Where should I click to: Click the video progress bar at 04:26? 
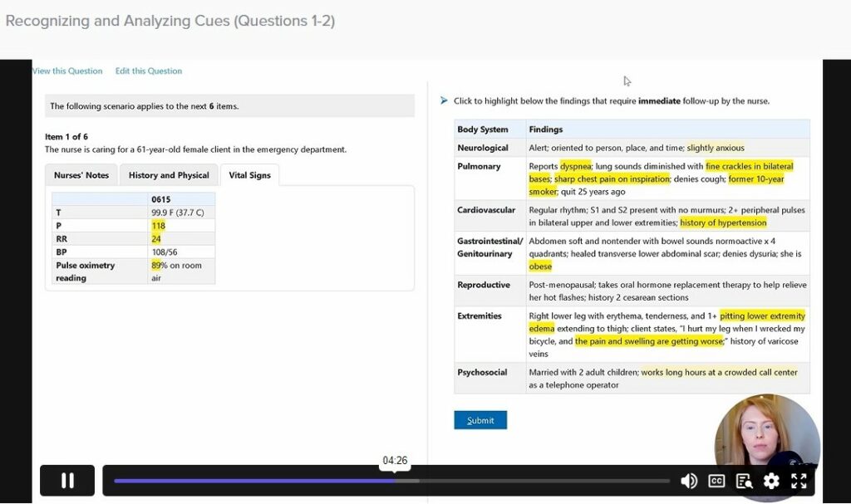[394, 481]
